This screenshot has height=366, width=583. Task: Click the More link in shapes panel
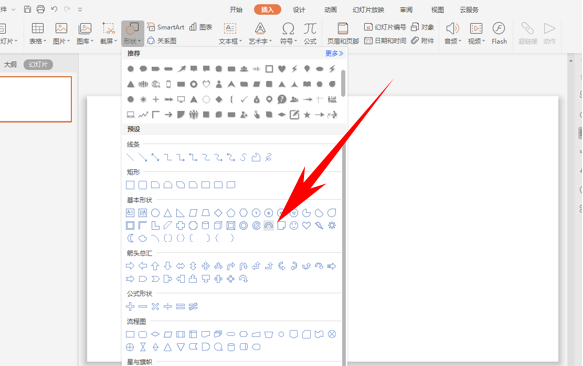(x=334, y=54)
